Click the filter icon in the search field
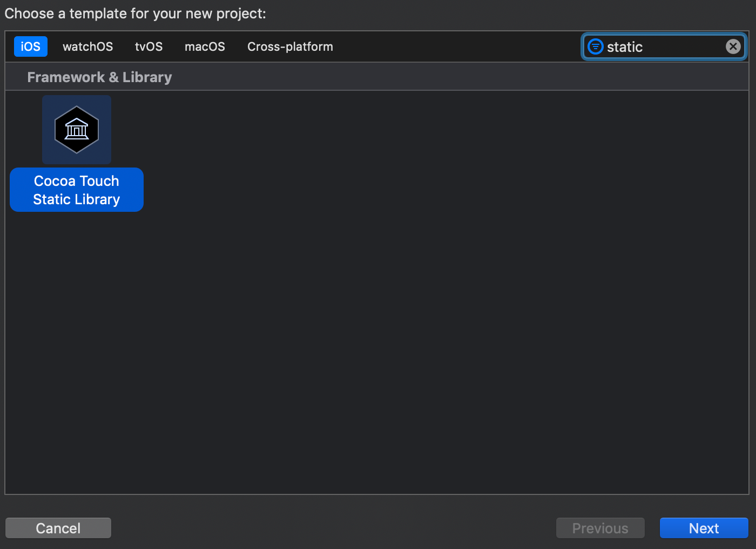 click(595, 46)
